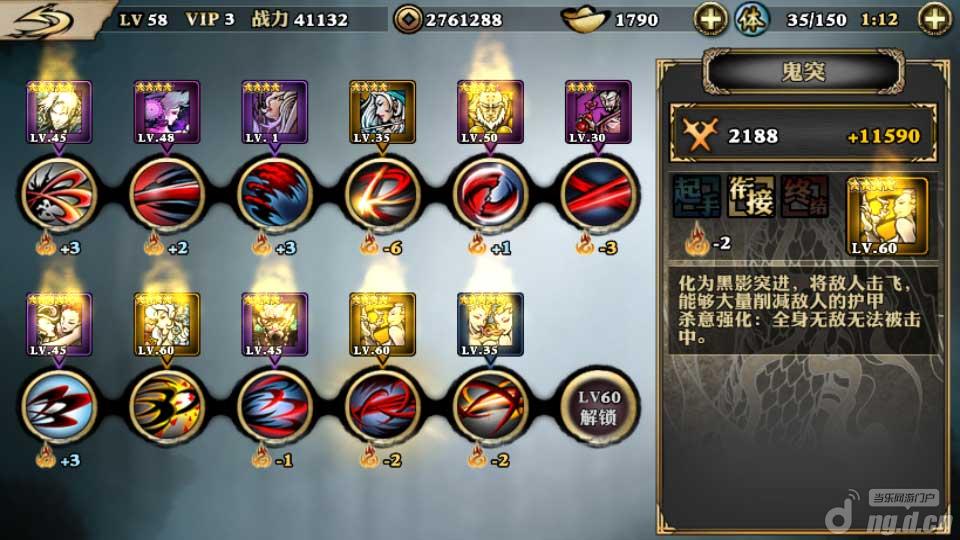Open the LV.48 purple hero portrait
The image size is (960, 540).
[167, 113]
